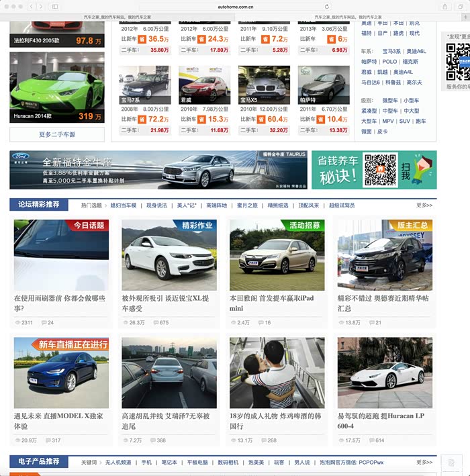Image resolution: width=470 pixels, height=476 pixels.
Task: Click comment icon showing 675 replies
Action: coord(156,322)
